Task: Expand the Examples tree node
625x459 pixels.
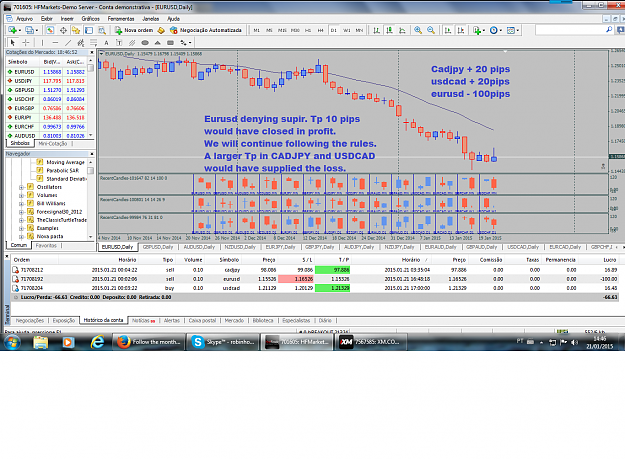Action: pos(21,228)
